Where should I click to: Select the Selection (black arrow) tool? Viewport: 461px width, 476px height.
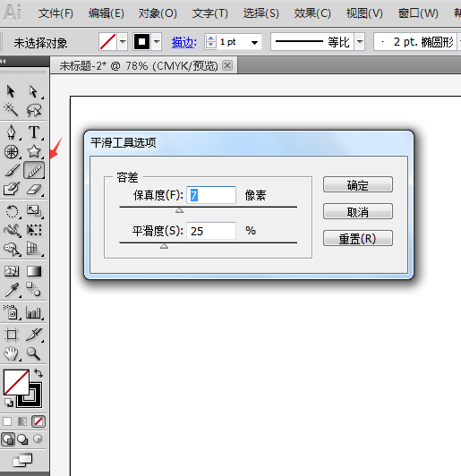11,91
